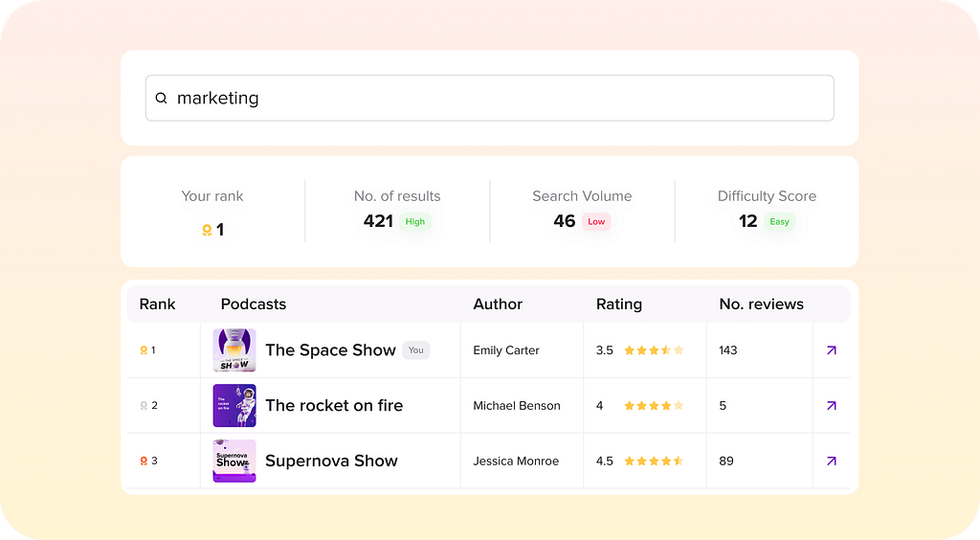The height and width of the screenshot is (540, 980).
Task: Open Supernova Show arrow link
Action: coord(831,461)
